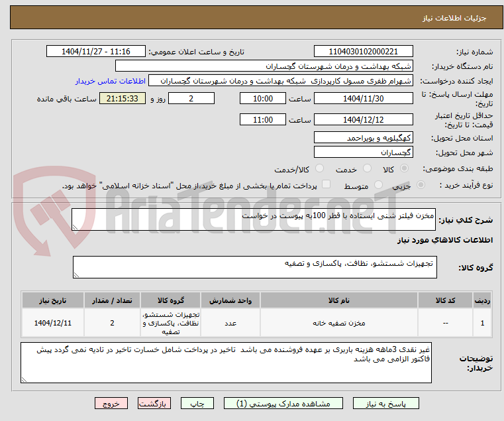Click resize handle of توضیحات خریدار textarea

click(x=24, y=380)
